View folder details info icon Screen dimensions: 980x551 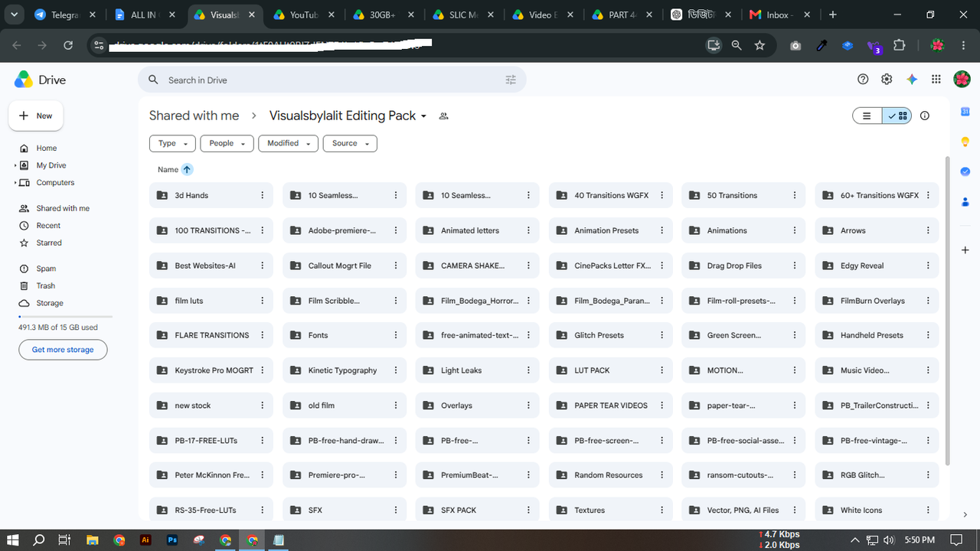[x=925, y=116]
